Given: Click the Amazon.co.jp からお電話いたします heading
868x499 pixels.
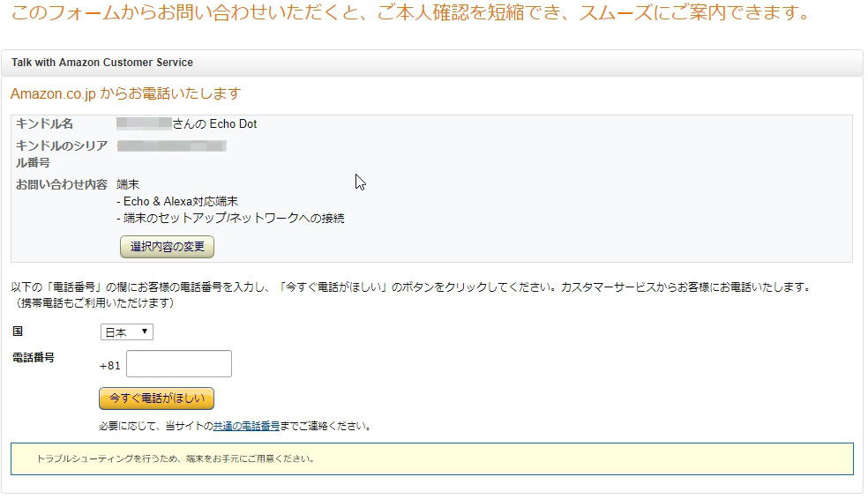Looking at the screenshot, I should coord(125,93).
